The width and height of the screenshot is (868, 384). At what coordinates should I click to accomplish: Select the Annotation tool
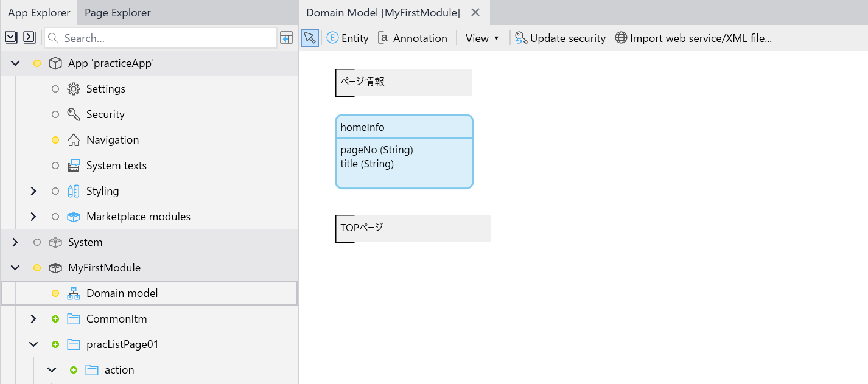coord(413,38)
